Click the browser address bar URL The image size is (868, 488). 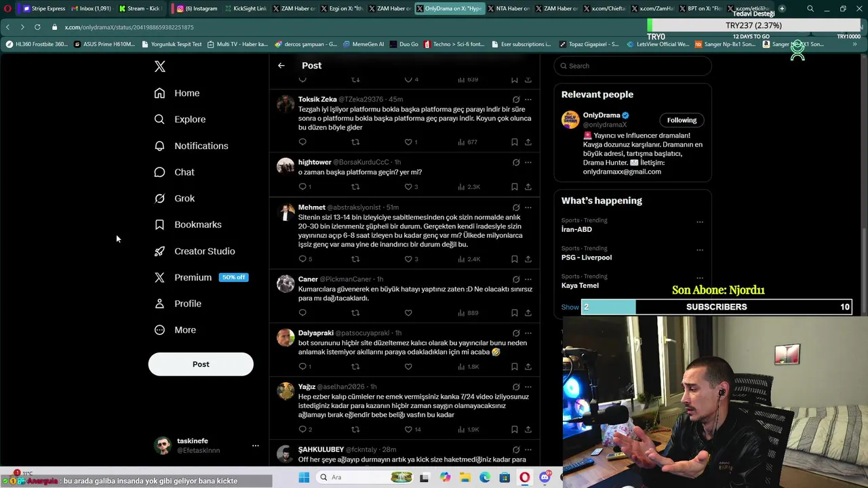[x=129, y=27]
